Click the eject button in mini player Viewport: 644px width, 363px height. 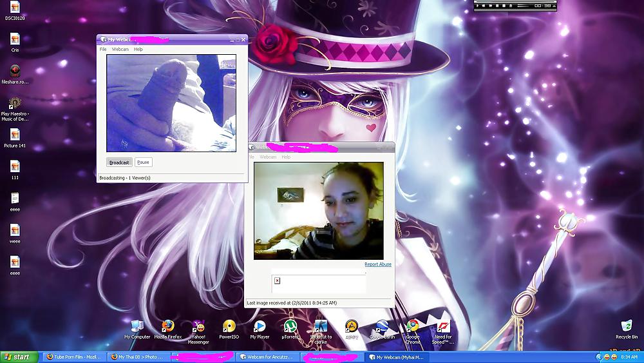(x=511, y=6)
